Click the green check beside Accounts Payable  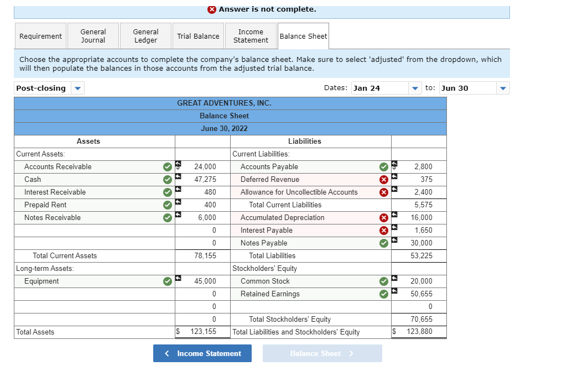point(384,167)
